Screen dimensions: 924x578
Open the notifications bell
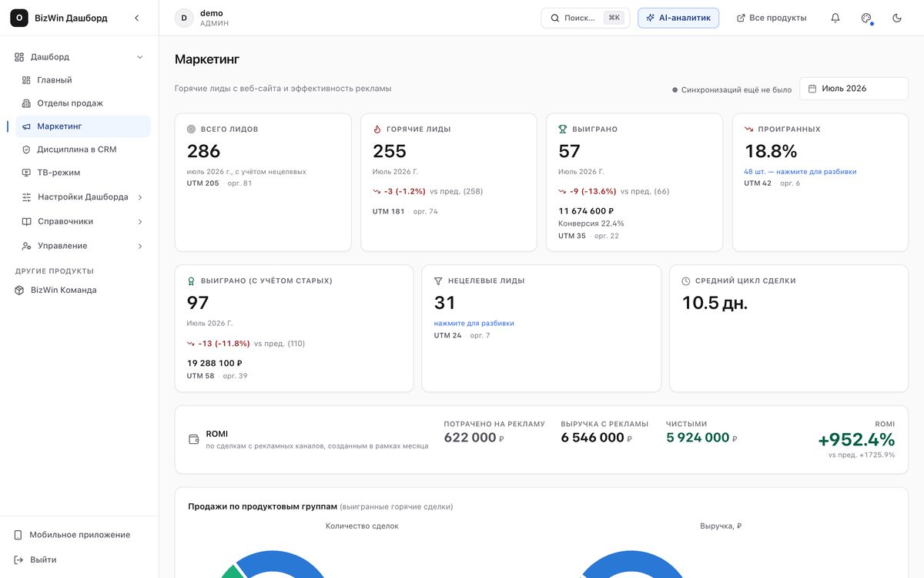click(835, 18)
